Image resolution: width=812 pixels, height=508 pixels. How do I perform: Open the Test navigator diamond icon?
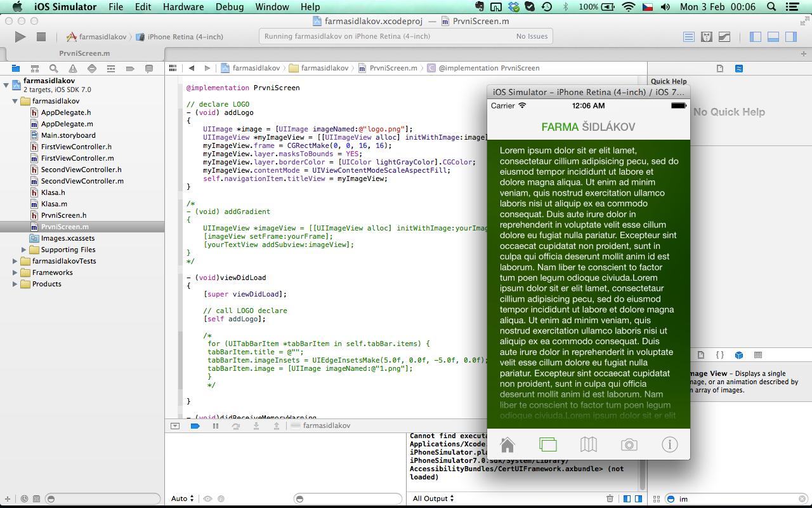(x=92, y=69)
